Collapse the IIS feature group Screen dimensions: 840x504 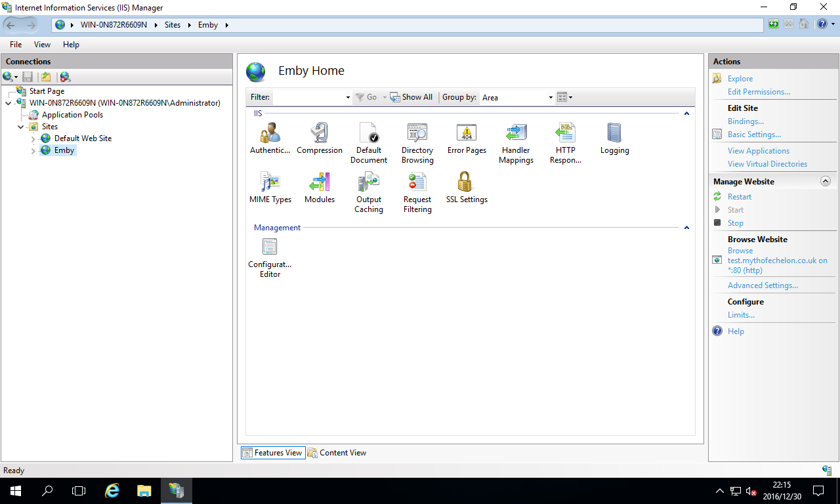(686, 114)
